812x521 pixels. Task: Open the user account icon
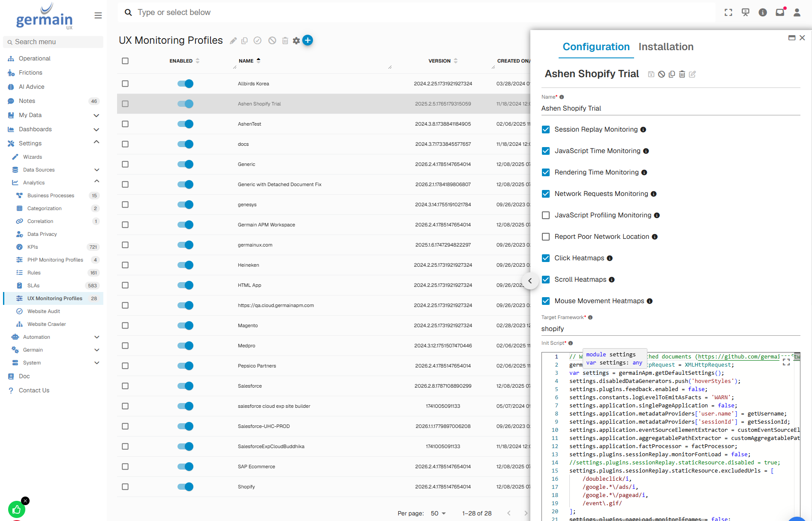tap(797, 12)
